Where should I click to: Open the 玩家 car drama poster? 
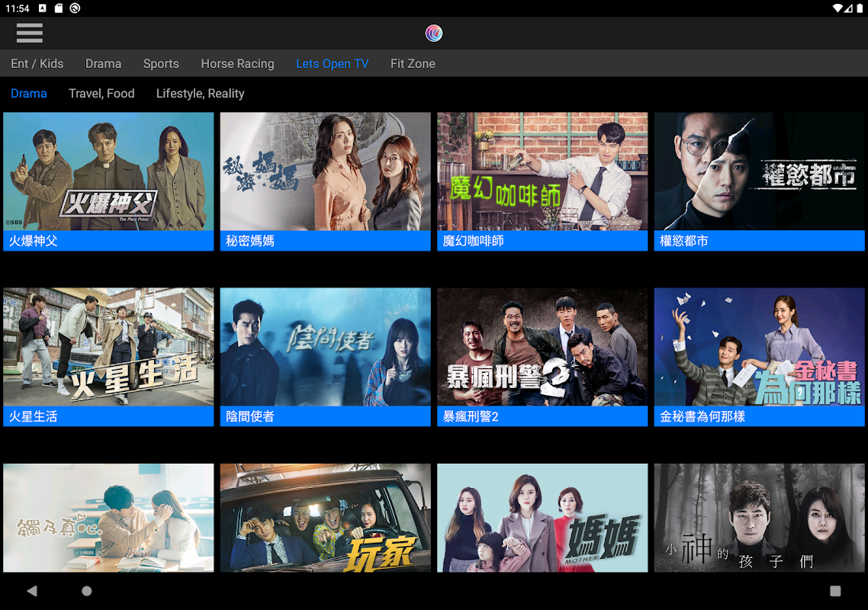tap(326, 518)
